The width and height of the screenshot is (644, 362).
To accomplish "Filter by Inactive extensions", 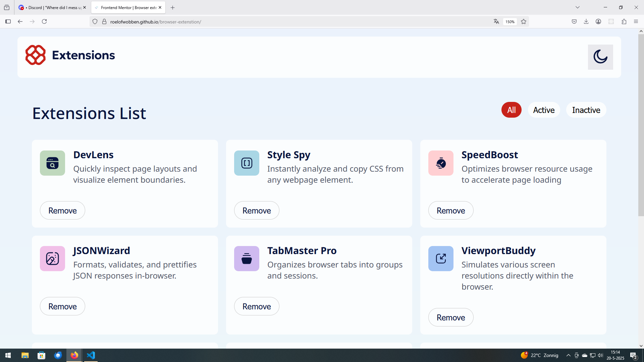I will pyautogui.click(x=586, y=110).
